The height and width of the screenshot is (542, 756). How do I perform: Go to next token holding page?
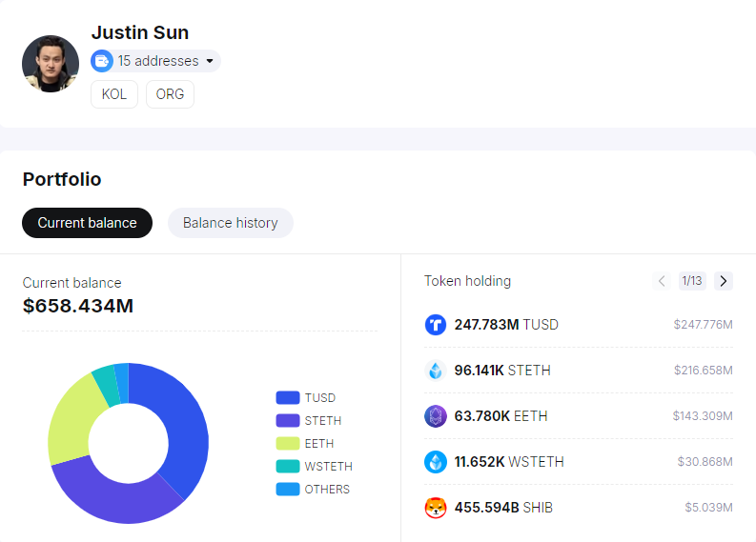point(724,281)
